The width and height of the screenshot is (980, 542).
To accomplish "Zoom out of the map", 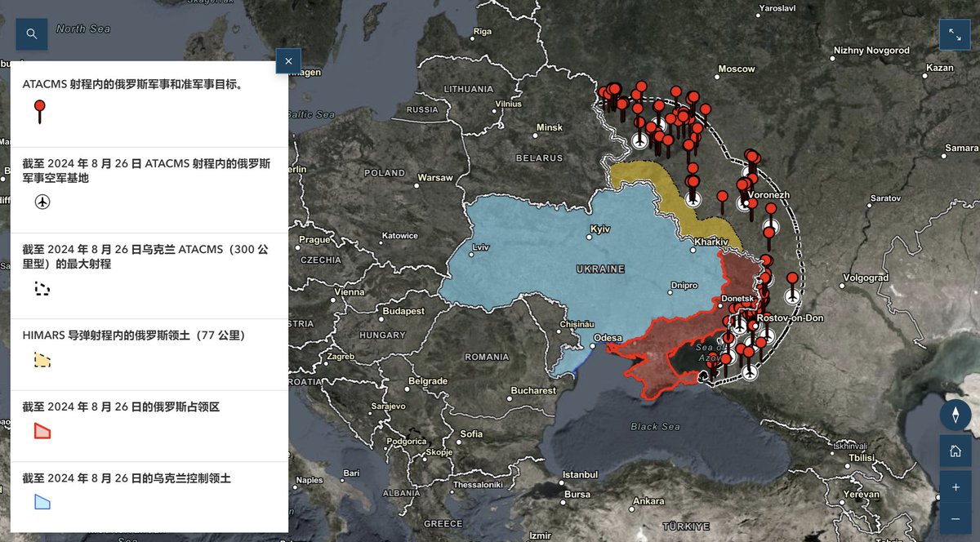I will point(955,518).
